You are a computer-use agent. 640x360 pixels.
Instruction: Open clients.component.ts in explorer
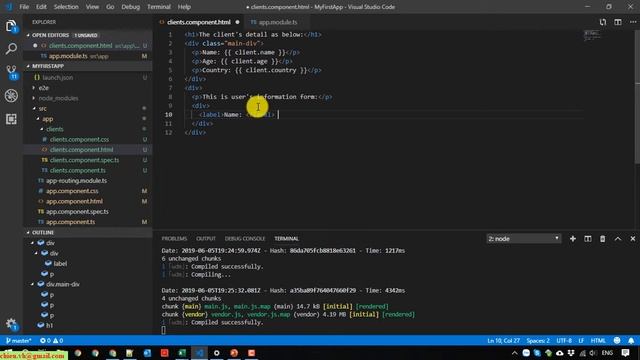tap(78, 170)
